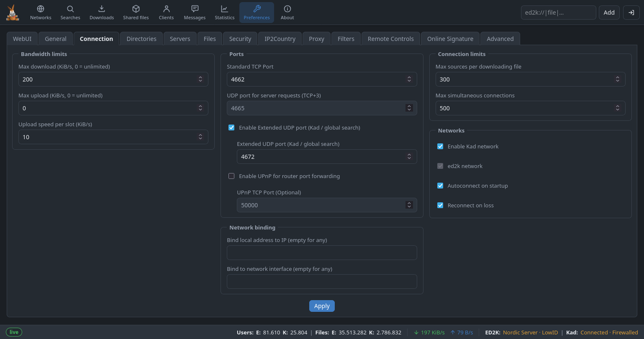Open the Messages page
Screen dimensions: 644x339
point(195,13)
